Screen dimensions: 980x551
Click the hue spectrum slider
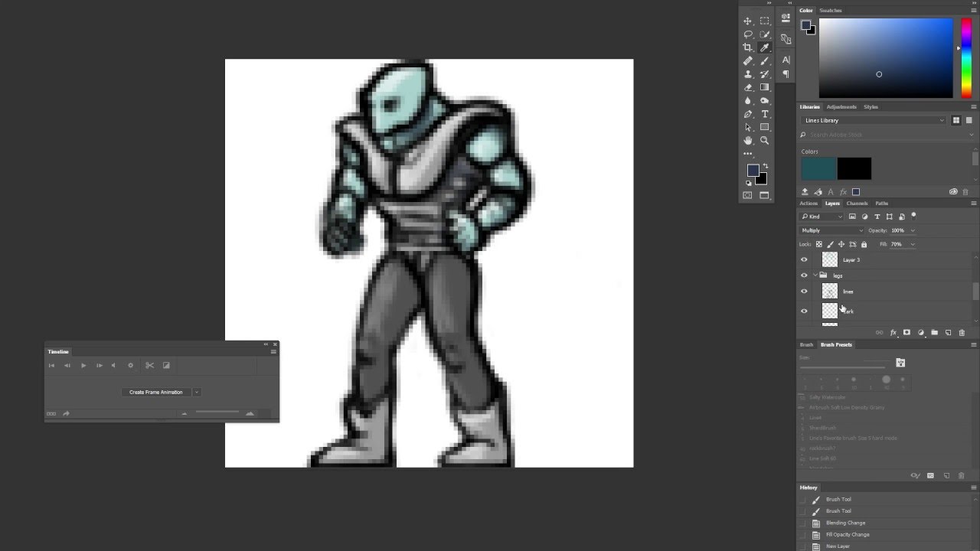click(967, 58)
